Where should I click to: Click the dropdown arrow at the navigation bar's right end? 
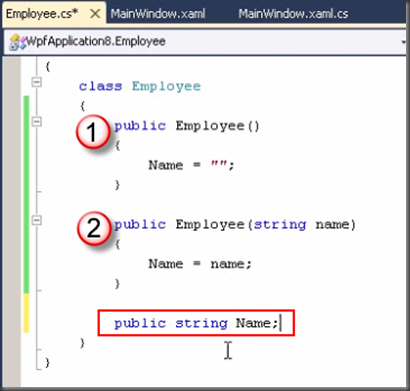pyautogui.click(x=403, y=42)
